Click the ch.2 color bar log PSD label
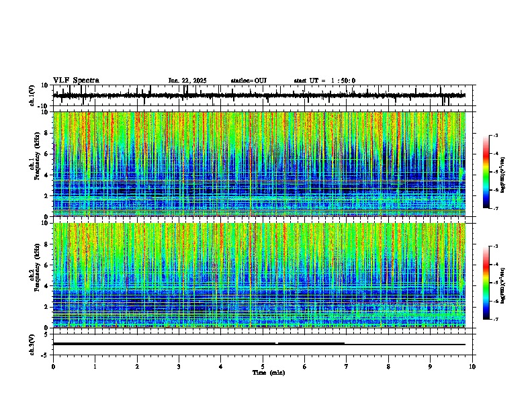This screenshot has width=532, height=411. (503, 285)
